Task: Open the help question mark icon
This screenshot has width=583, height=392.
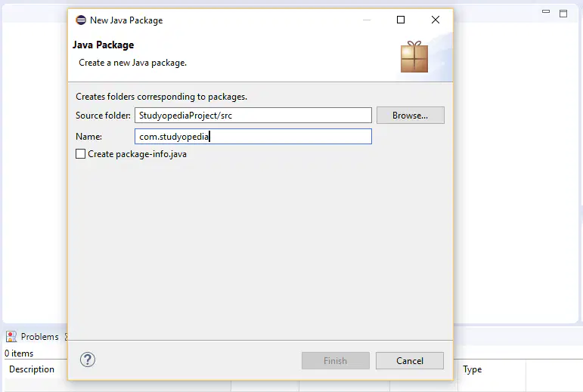Action: point(88,360)
